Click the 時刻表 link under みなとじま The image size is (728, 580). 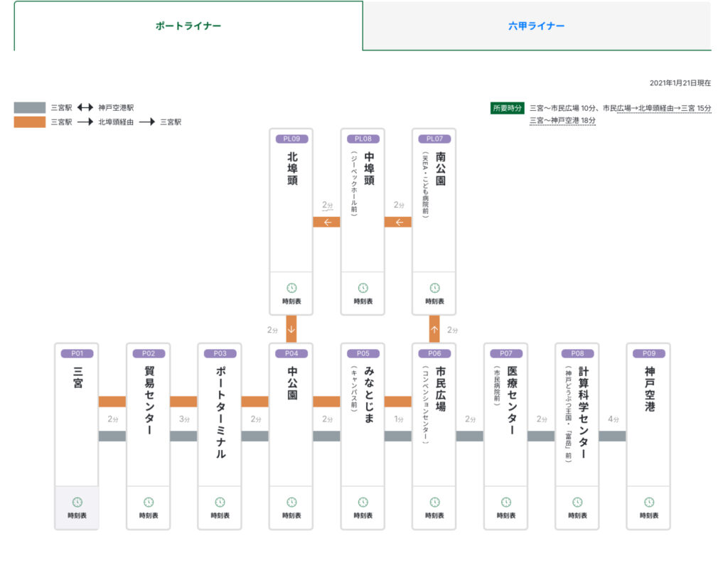pos(363,515)
